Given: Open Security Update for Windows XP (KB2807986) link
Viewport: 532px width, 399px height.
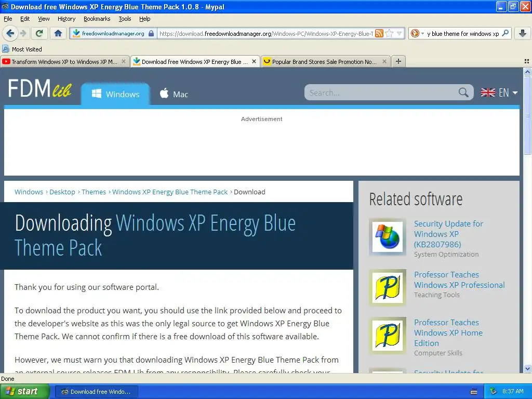Looking at the screenshot, I should click(x=448, y=234).
